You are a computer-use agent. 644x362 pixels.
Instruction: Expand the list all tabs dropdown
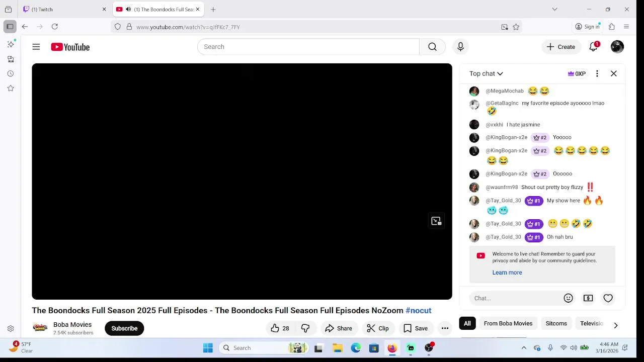point(554,9)
